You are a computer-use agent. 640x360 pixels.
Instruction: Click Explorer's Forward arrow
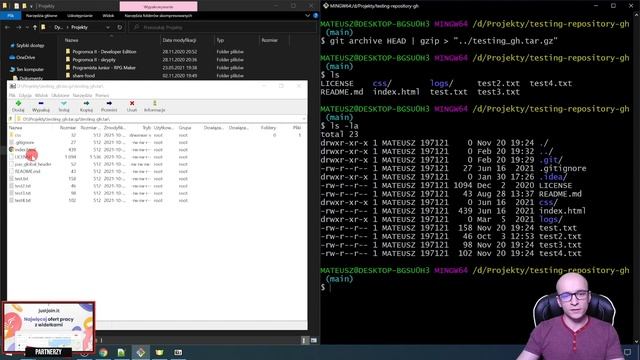19,27
